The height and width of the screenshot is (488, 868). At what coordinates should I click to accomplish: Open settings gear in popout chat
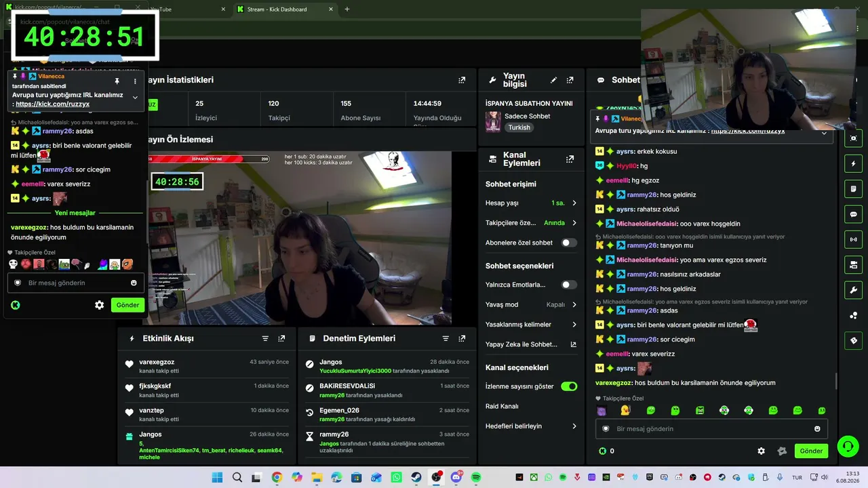(x=100, y=305)
